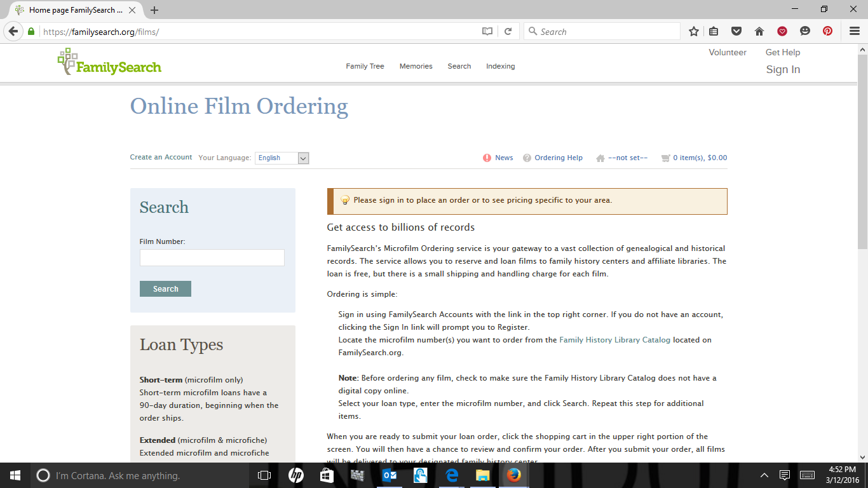Screen dimensions: 868x488
Task: Open the Your Language dropdown
Action: click(282, 158)
